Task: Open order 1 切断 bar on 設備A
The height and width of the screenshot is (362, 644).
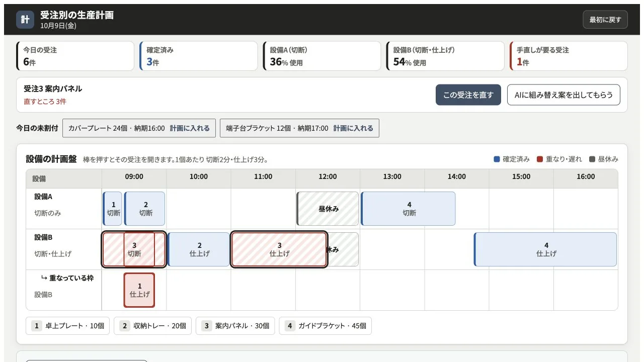Action: [x=113, y=209]
